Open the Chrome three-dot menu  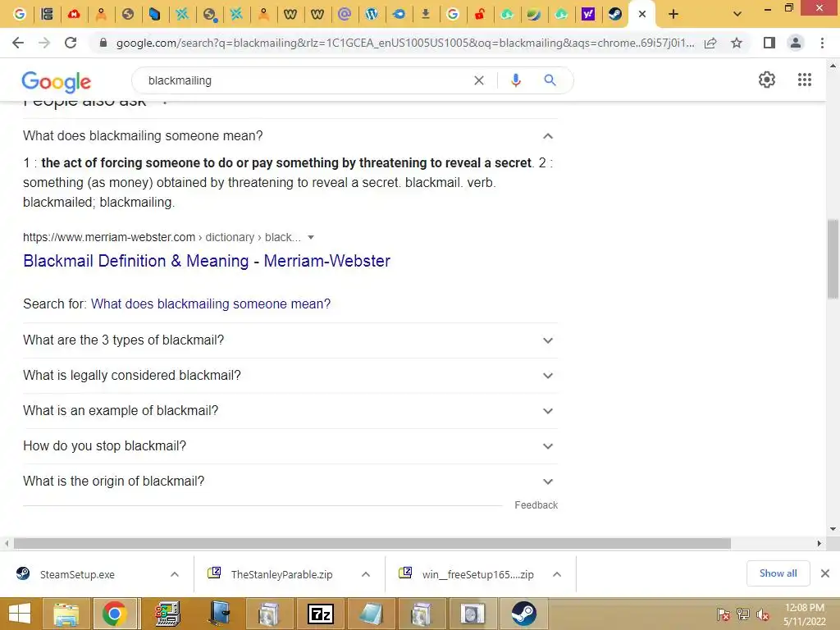pos(822,43)
